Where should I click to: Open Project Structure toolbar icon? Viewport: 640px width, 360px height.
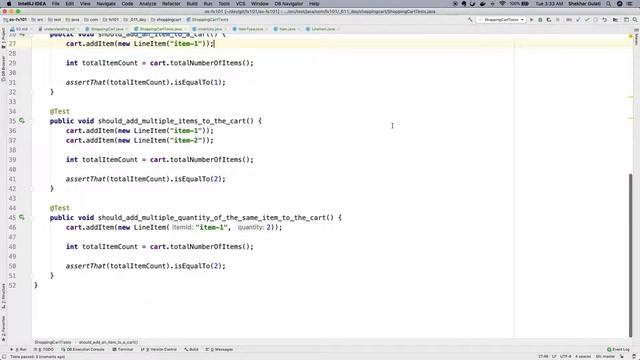click(615, 20)
